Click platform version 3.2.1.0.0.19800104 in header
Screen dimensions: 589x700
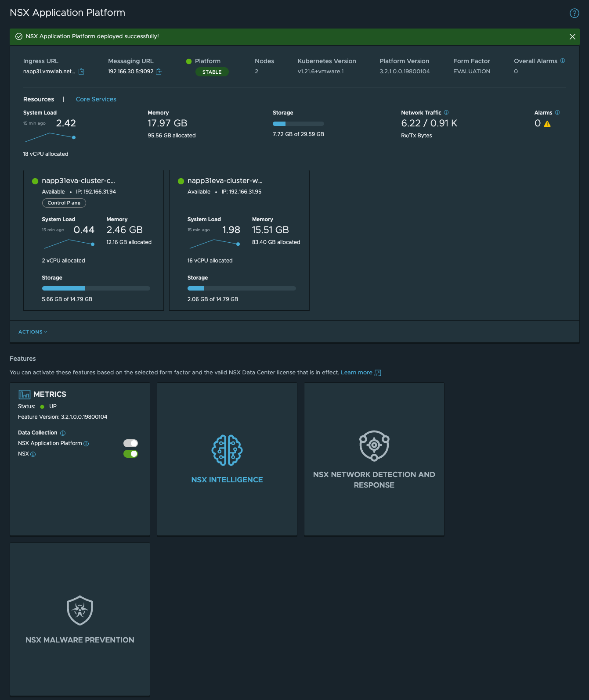(405, 72)
